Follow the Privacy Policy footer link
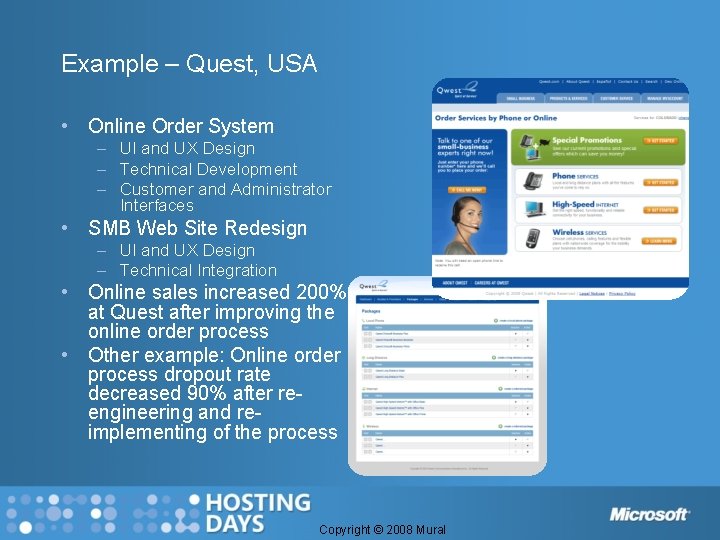 622,293
